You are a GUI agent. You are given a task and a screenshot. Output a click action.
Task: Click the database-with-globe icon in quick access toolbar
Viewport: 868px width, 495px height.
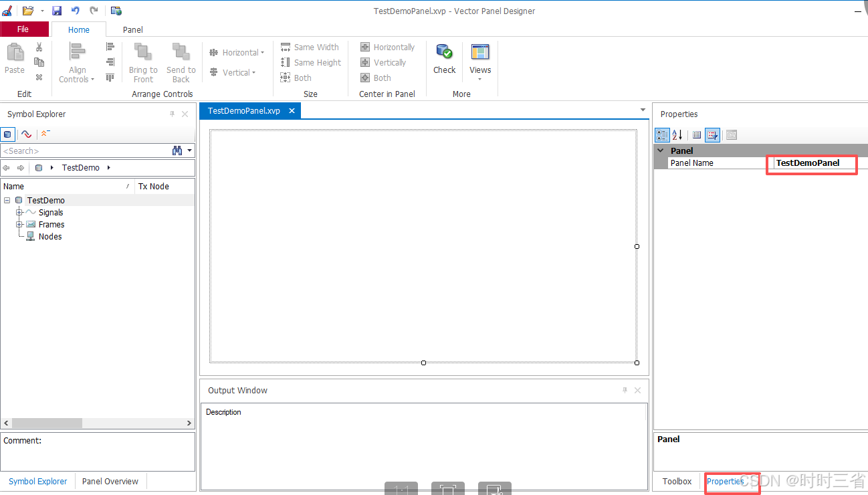coord(116,11)
